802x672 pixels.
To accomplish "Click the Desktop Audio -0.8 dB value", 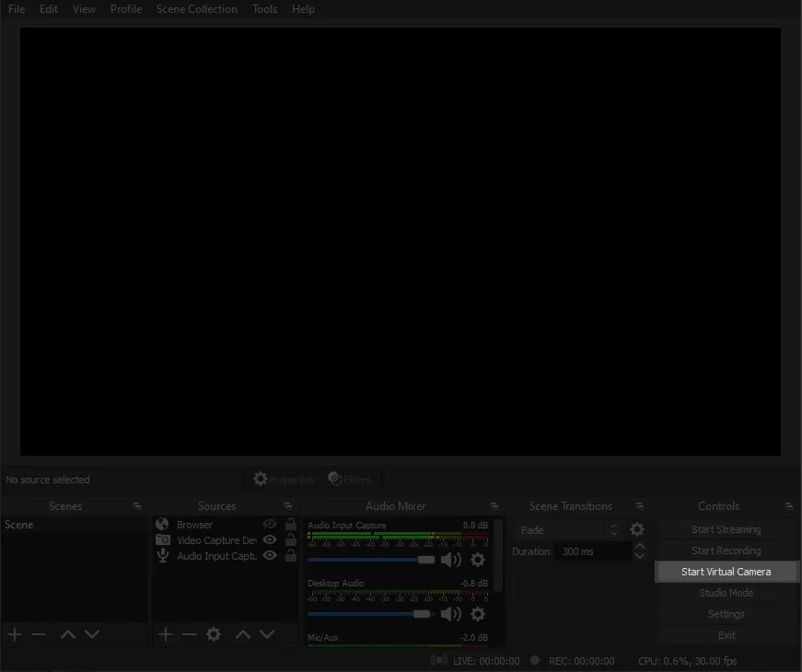I will 473,583.
